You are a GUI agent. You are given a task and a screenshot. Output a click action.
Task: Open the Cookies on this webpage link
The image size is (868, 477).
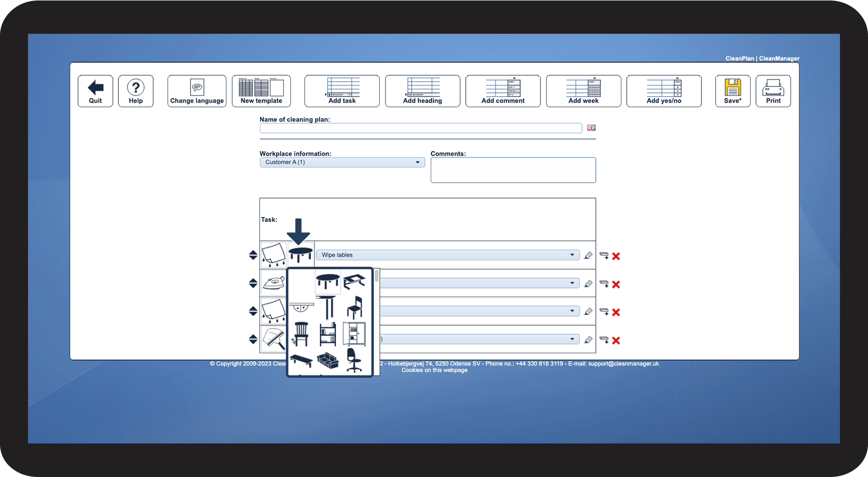434,370
